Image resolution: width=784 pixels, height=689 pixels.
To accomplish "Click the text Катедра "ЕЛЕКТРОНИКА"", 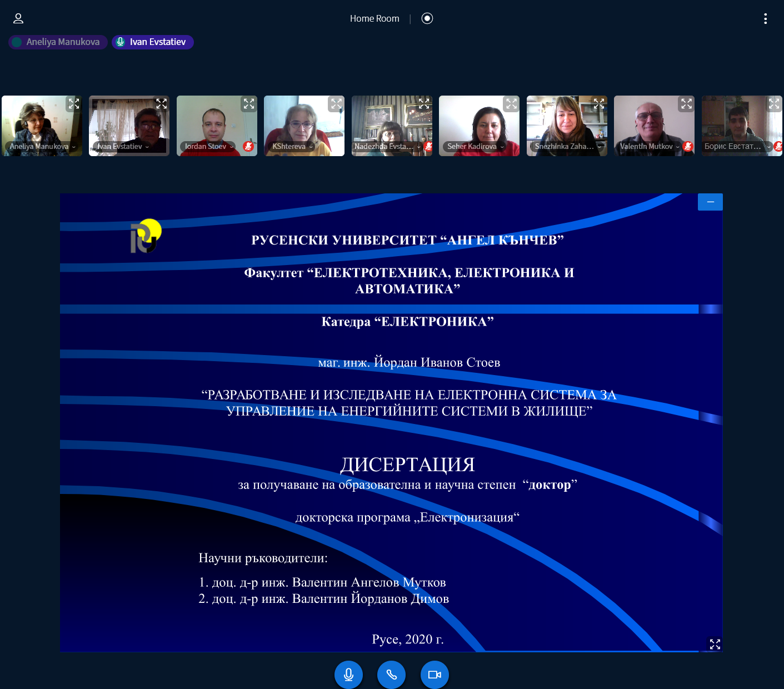I will [408, 322].
